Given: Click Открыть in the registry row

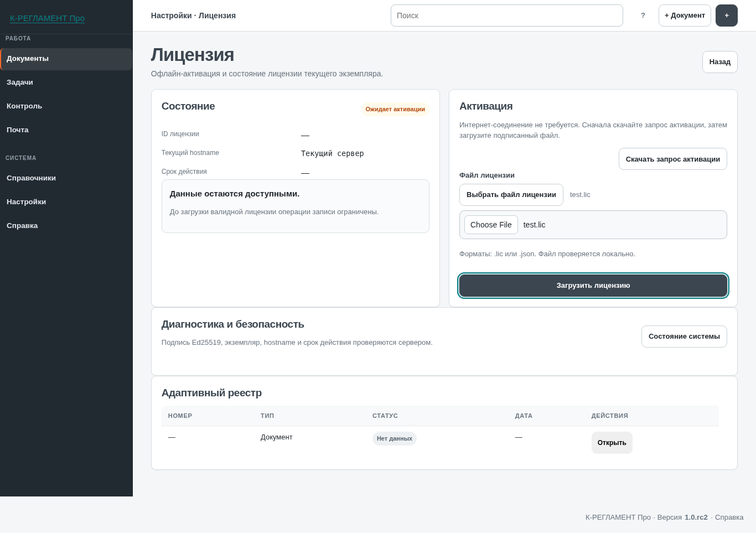Looking at the screenshot, I should pos(612,443).
